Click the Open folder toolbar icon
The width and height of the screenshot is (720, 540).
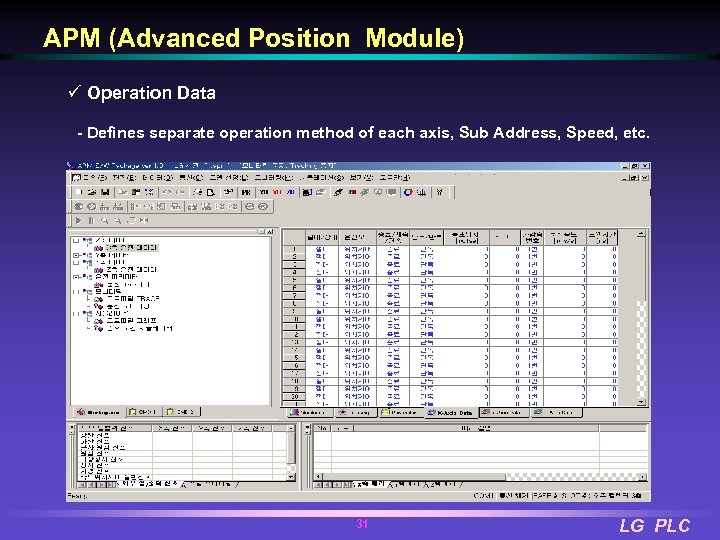[x=91, y=192]
